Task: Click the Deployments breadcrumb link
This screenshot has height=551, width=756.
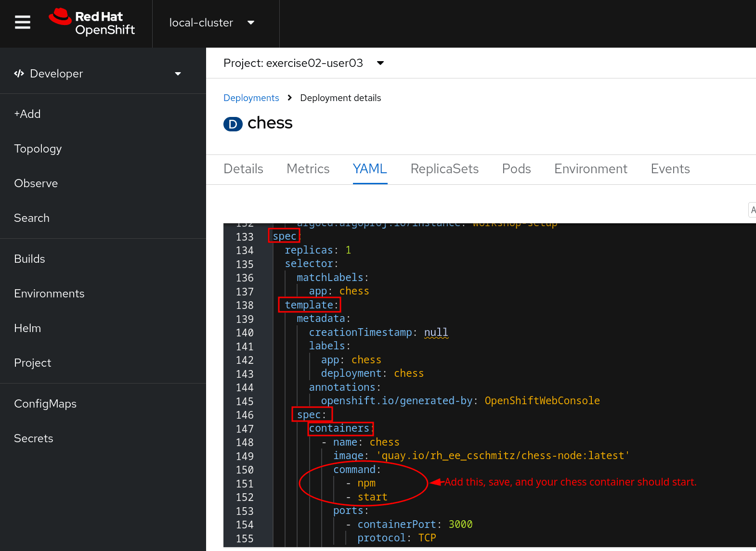Action: coord(251,98)
